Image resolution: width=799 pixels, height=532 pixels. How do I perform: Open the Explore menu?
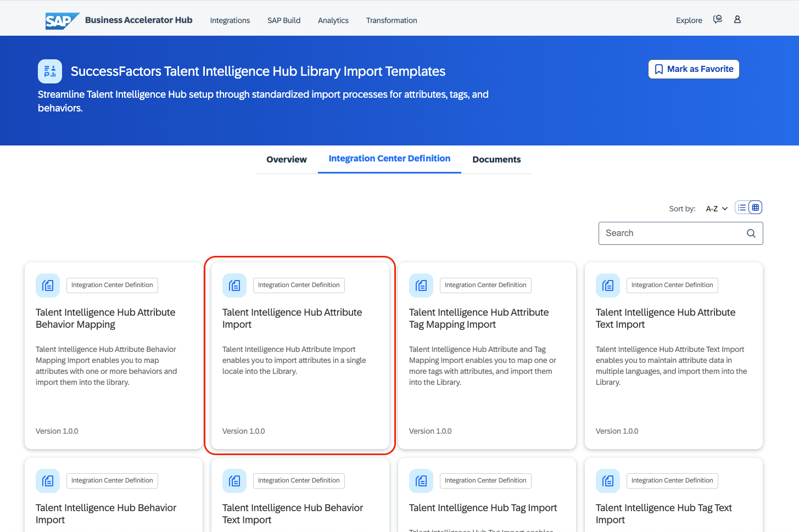[x=689, y=21]
